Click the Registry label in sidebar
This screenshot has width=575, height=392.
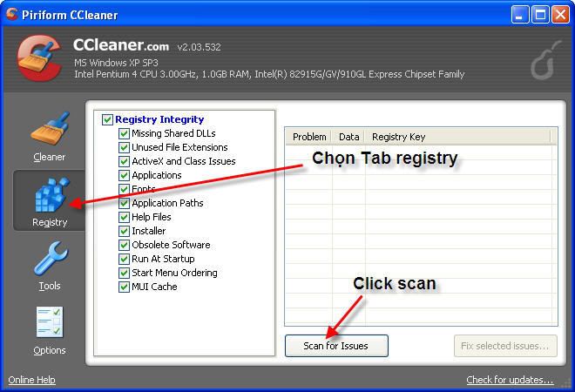click(50, 222)
